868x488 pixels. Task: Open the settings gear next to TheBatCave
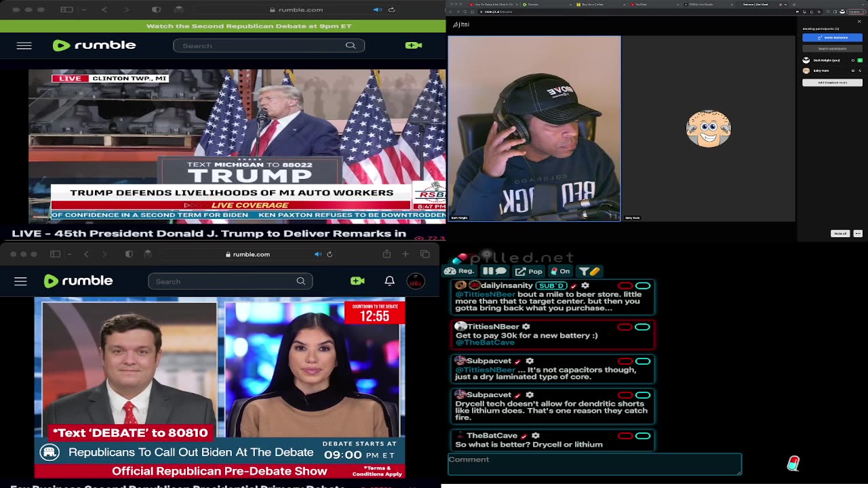pyautogui.click(x=536, y=435)
